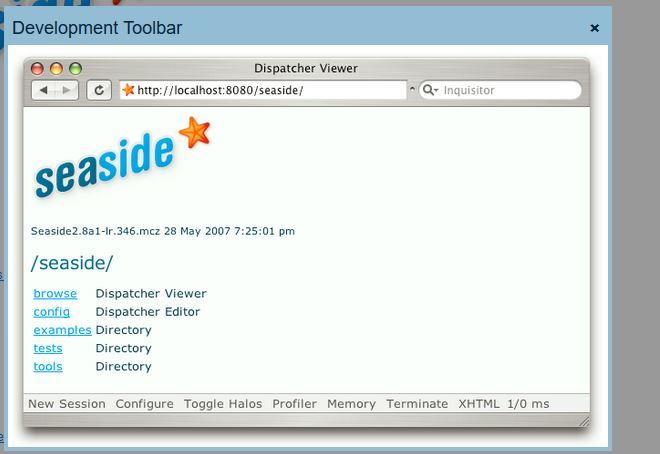Close the Development Toolbar dialog
The width and height of the screenshot is (660, 454).
595,28
